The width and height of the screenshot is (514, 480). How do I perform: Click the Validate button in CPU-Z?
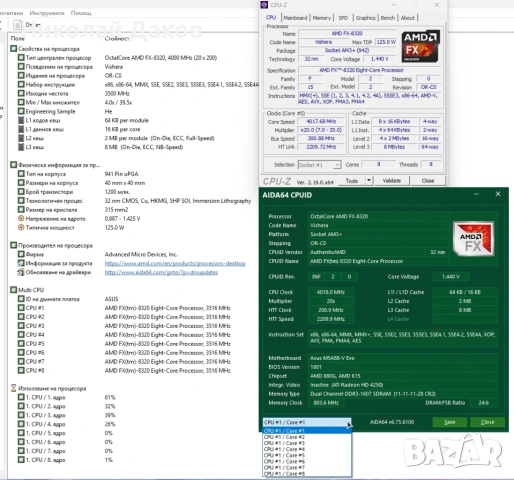(392, 181)
